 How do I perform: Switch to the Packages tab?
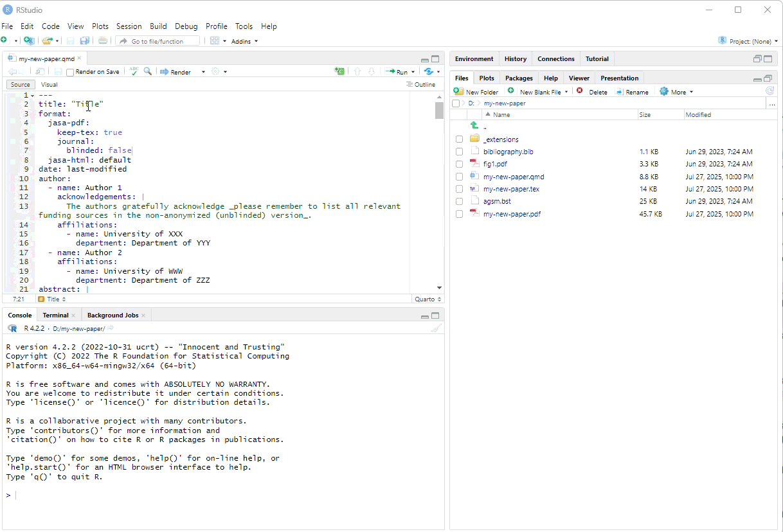(519, 78)
